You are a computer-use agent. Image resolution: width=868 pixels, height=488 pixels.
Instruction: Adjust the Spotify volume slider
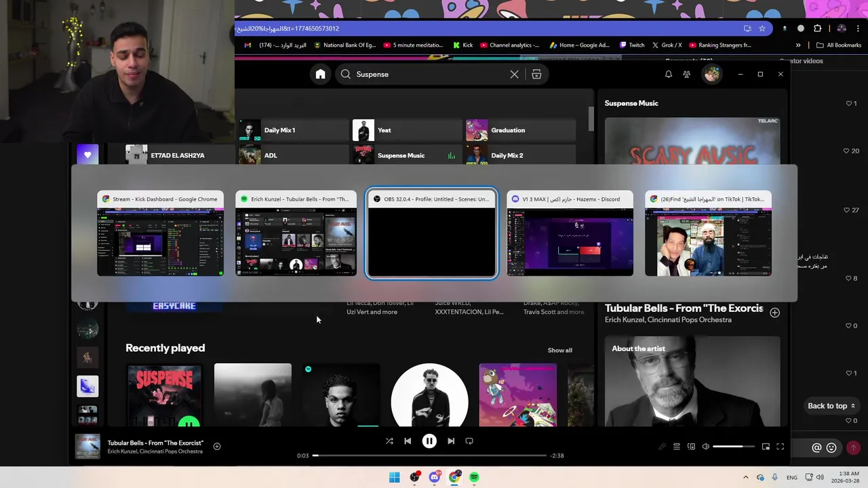tap(734, 447)
